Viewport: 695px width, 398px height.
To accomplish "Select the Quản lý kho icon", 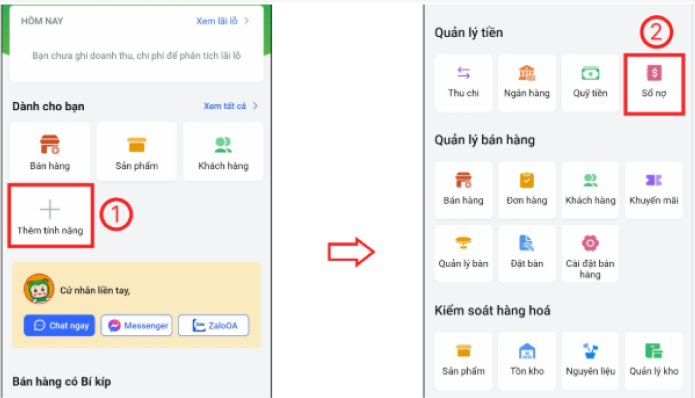I will point(654,361).
